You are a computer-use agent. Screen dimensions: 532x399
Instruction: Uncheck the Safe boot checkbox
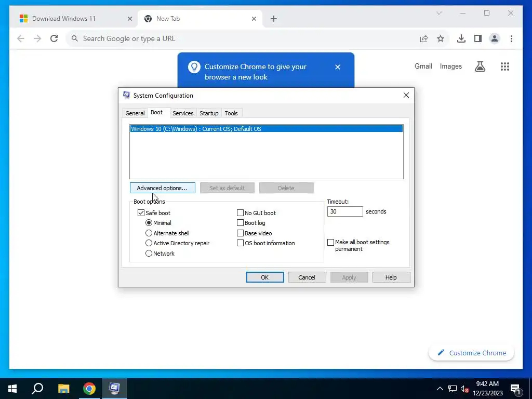pos(141,212)
